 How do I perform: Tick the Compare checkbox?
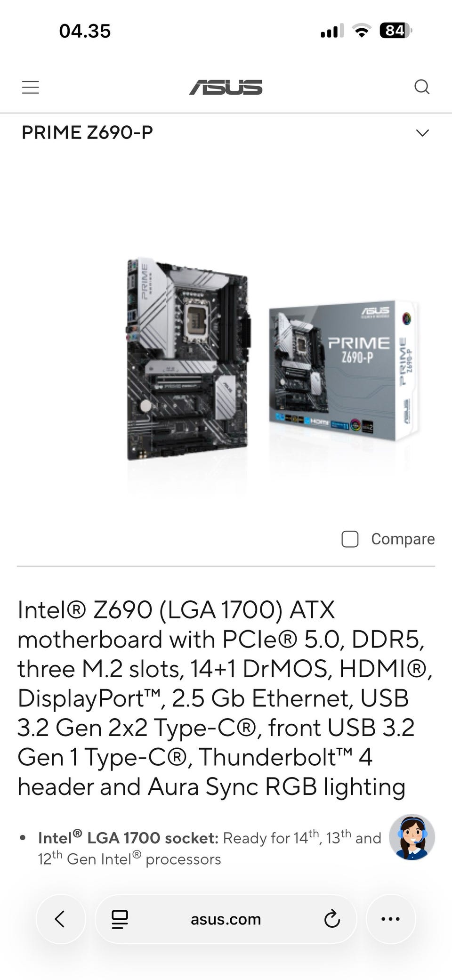tap(350, 539)
